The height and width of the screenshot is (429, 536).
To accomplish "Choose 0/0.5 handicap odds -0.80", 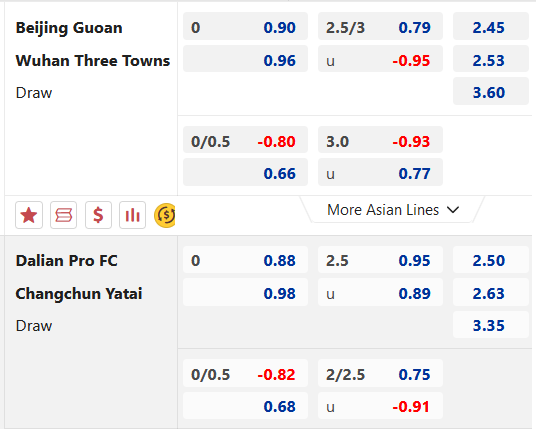I will [245, 140].
